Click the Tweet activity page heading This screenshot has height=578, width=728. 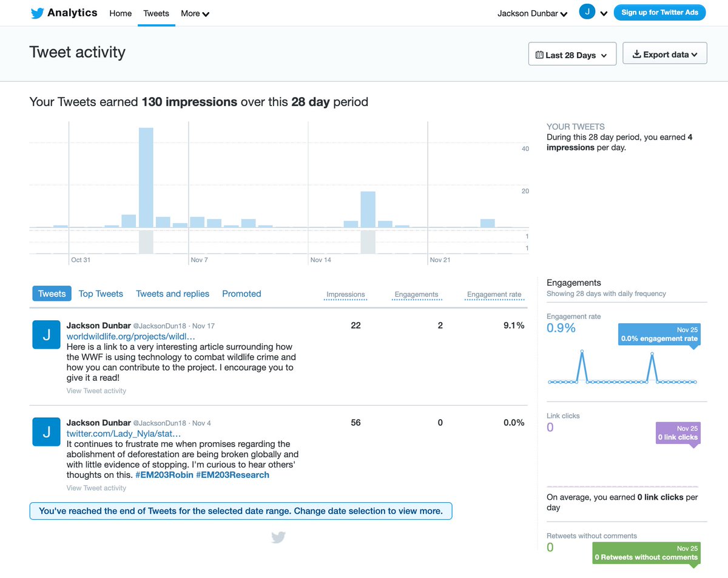77,52
